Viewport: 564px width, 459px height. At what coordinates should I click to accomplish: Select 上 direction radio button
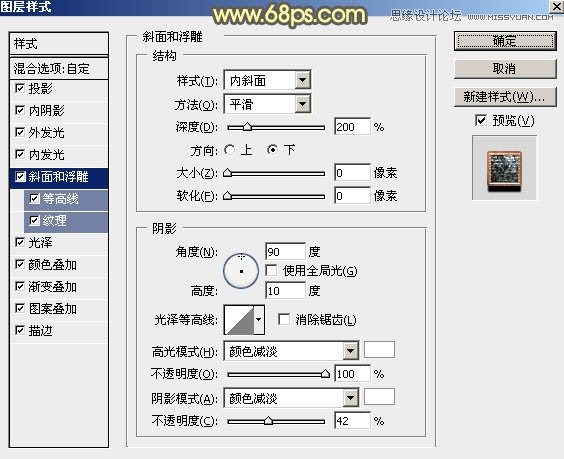(229, 150)
